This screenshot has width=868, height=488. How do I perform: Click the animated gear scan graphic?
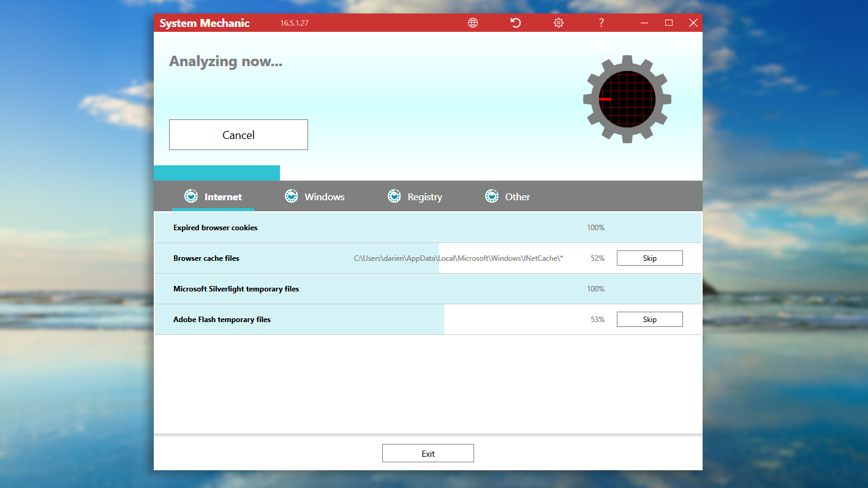coord(627,99)
